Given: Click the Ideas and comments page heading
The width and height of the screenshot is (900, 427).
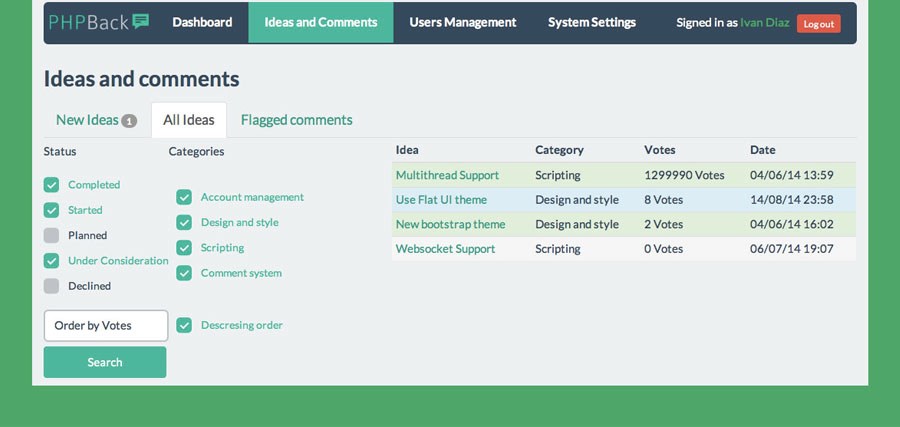Looking at the screenshot, I should 142,79.
